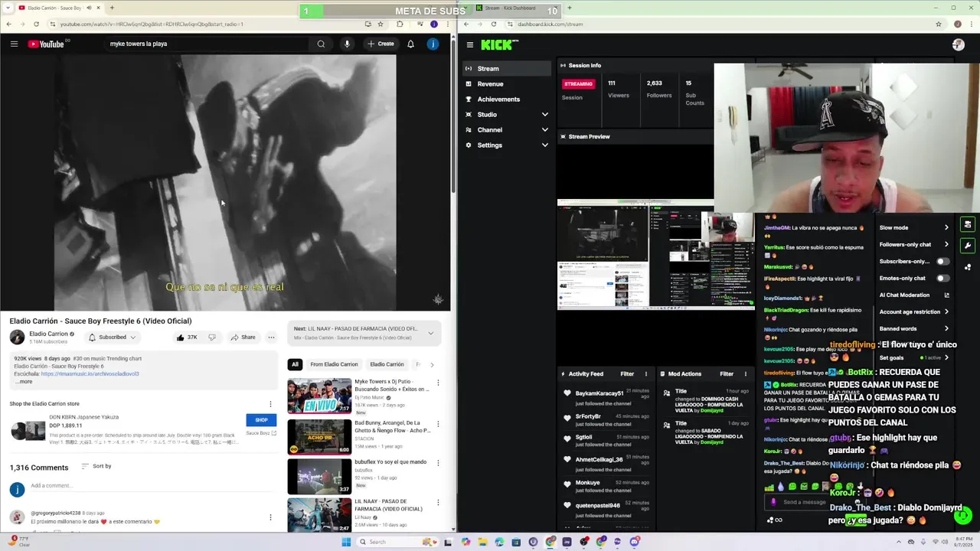Select the All filter chip
980x551 pixels.
pyautogui.click(x=295, y=364)
